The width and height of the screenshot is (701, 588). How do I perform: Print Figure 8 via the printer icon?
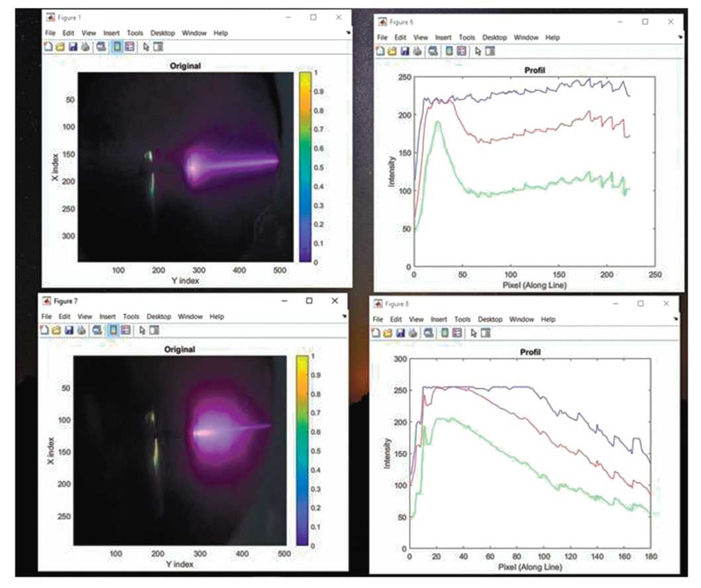413,333
